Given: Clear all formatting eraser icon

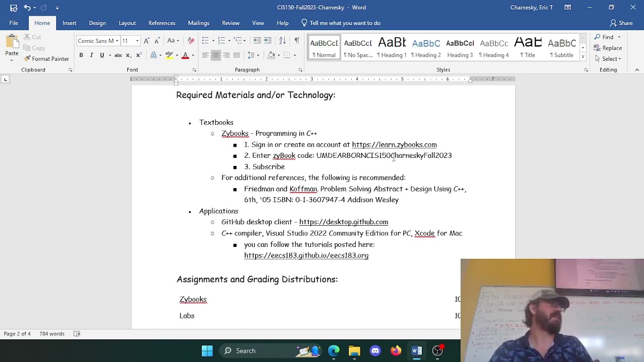Looking at the screenshot, I should point(191,41).
